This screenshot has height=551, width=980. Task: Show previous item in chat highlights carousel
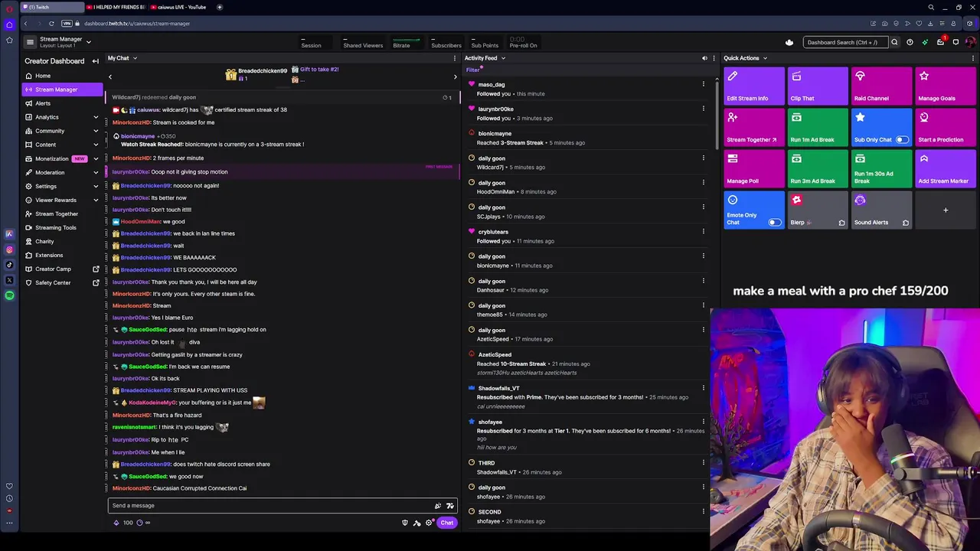(109, 77)
